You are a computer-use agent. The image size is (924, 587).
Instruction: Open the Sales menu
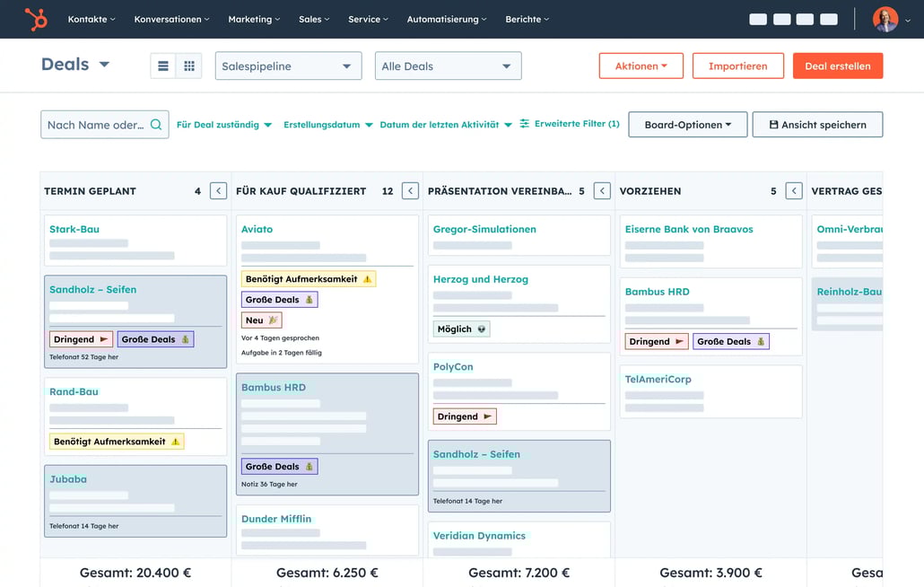coord(313,18)
